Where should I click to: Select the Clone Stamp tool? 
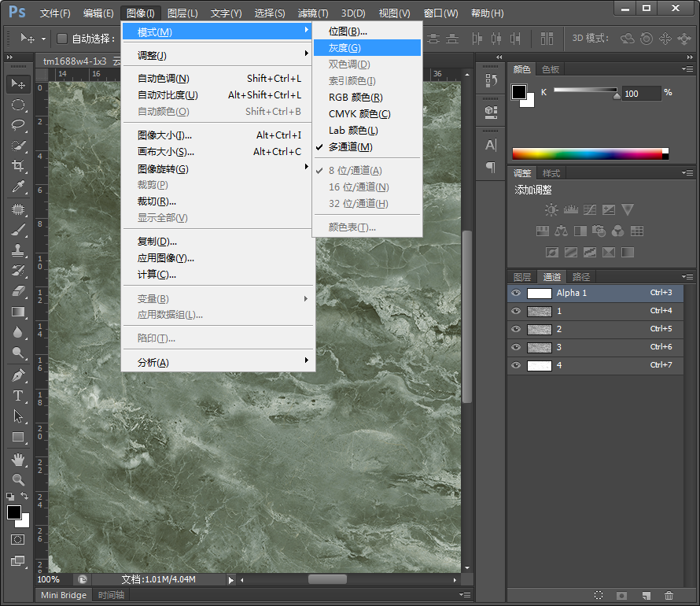point(18,250)
